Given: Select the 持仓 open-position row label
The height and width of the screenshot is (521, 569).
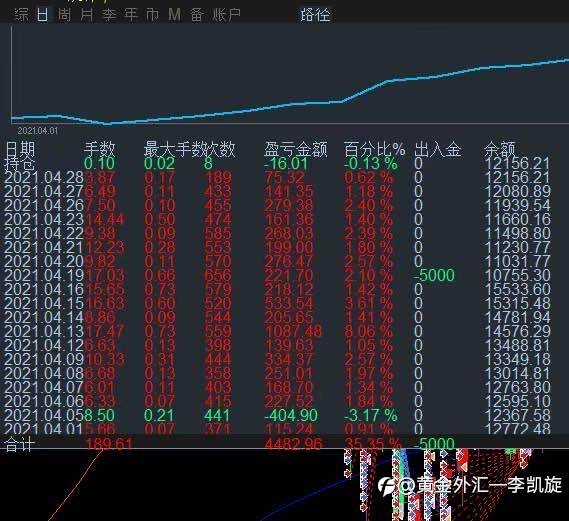Looking at the screenshot, I should coord(20,164).
